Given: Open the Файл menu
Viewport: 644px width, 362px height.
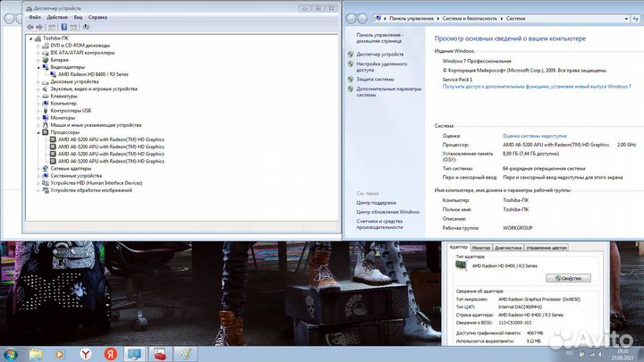Looking at the screenshot, I should pos(34,17).
